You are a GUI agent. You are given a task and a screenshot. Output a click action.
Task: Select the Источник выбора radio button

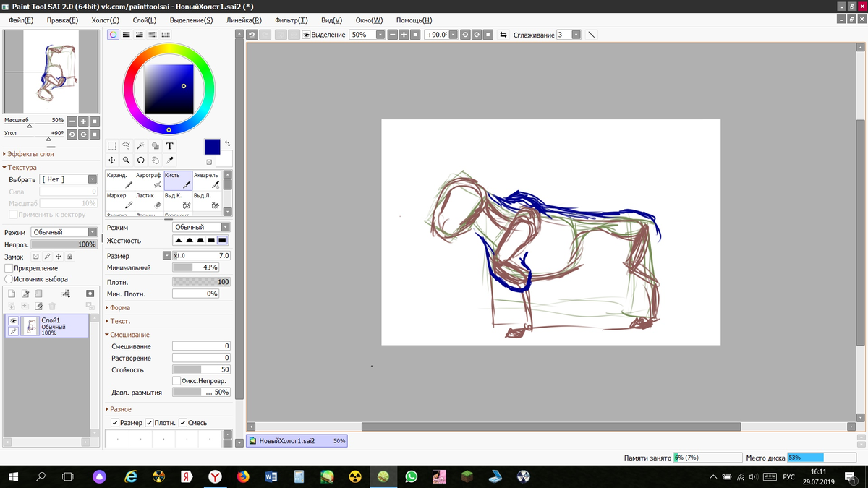9,279
